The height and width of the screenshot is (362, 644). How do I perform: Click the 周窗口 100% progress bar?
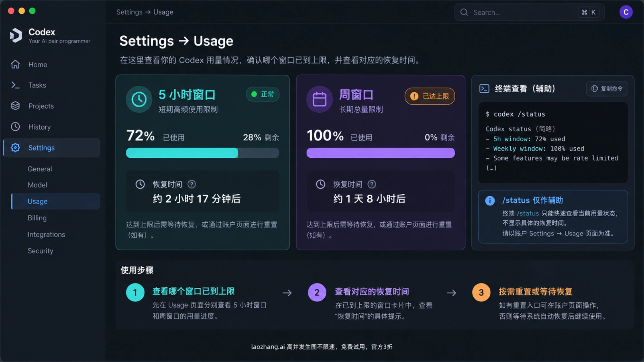tap(381, 153)
